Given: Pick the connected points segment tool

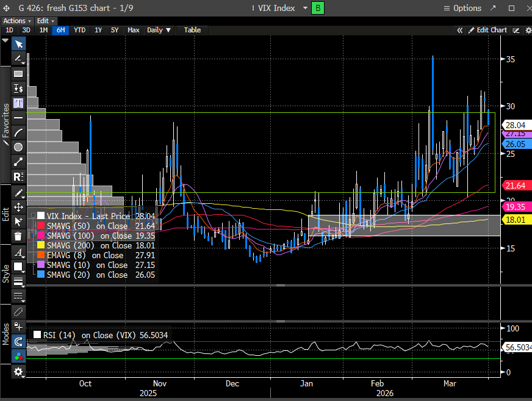Looking at the screenshot, I should [x=18, y=162].
